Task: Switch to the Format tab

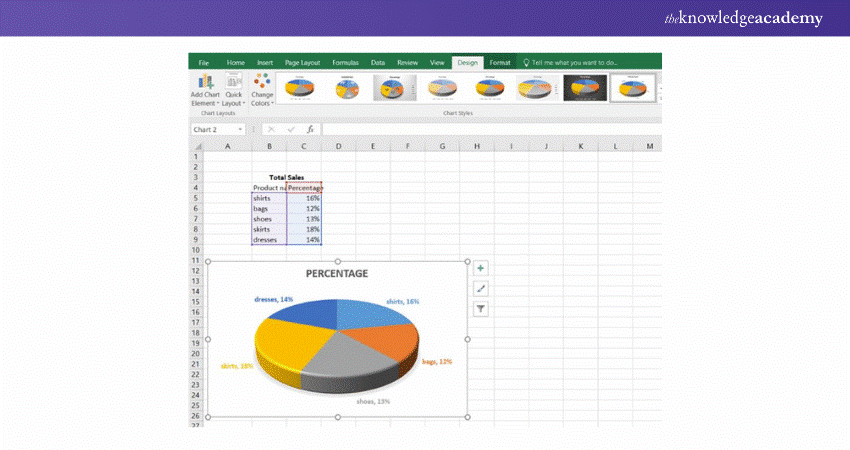Action: pos(500,62)
